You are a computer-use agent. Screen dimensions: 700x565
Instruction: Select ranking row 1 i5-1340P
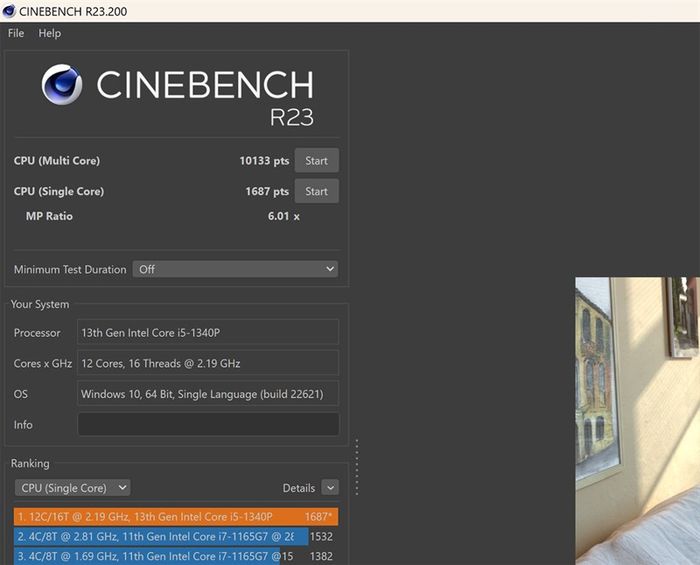[176, 517]
